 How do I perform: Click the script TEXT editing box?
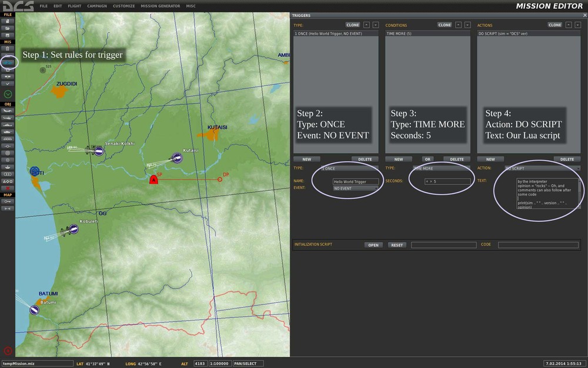tap(547, 193)
